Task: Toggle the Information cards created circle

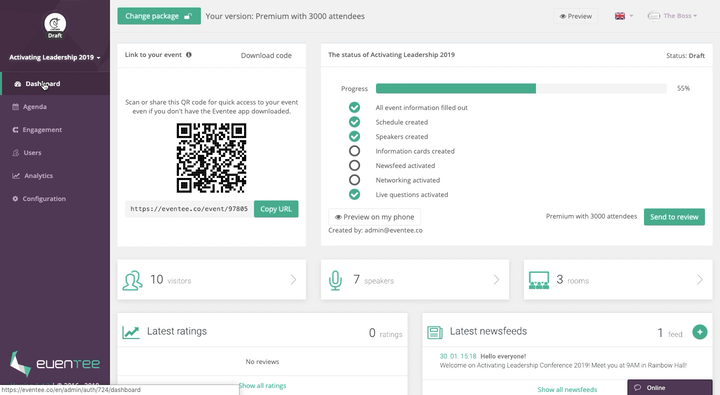Action: [x=354, y=151]
